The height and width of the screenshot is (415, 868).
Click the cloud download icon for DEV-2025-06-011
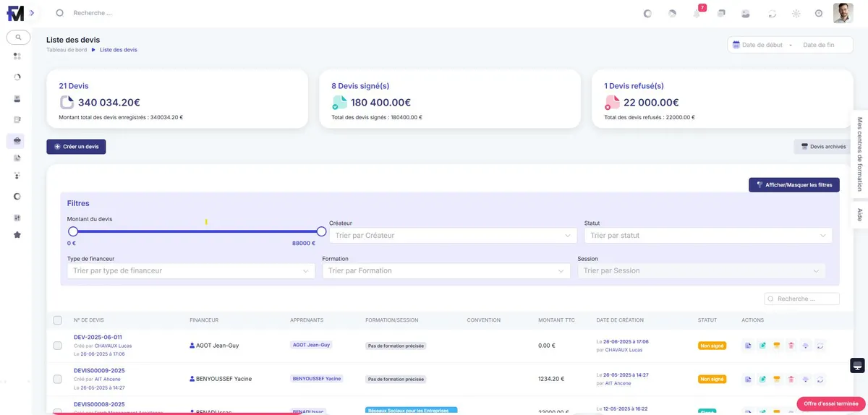tap(806, 346)
